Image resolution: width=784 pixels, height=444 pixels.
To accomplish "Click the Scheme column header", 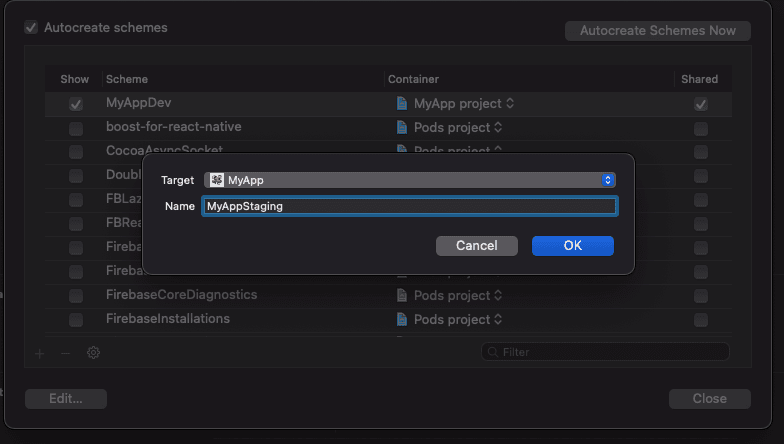I will click(x=126, y=79).
